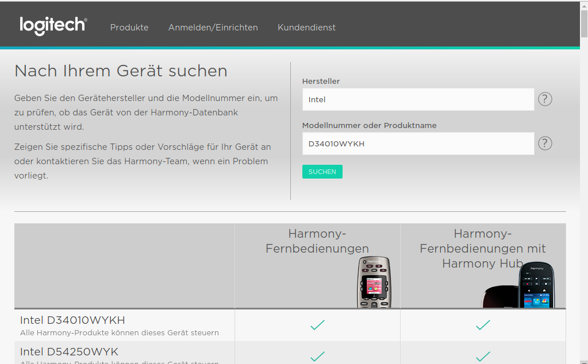Click D54250WYK checkmark under Harmony-Fernbedienungen
Screen dimensions: 588x364
(318, 356)
